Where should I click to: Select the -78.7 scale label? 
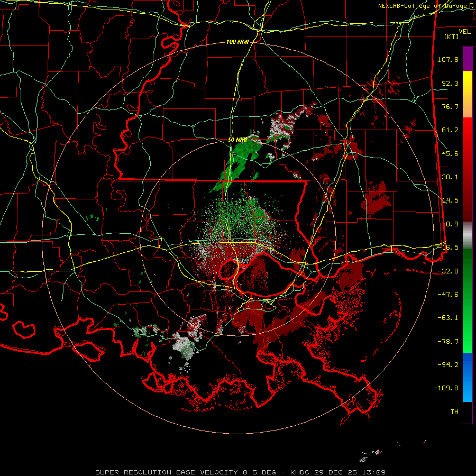point(448,342)
